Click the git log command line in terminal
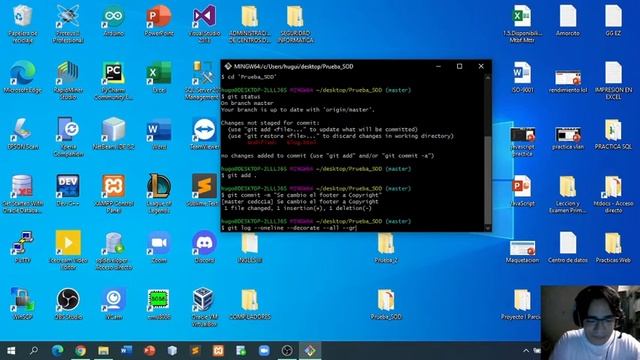 coord(289,228)
